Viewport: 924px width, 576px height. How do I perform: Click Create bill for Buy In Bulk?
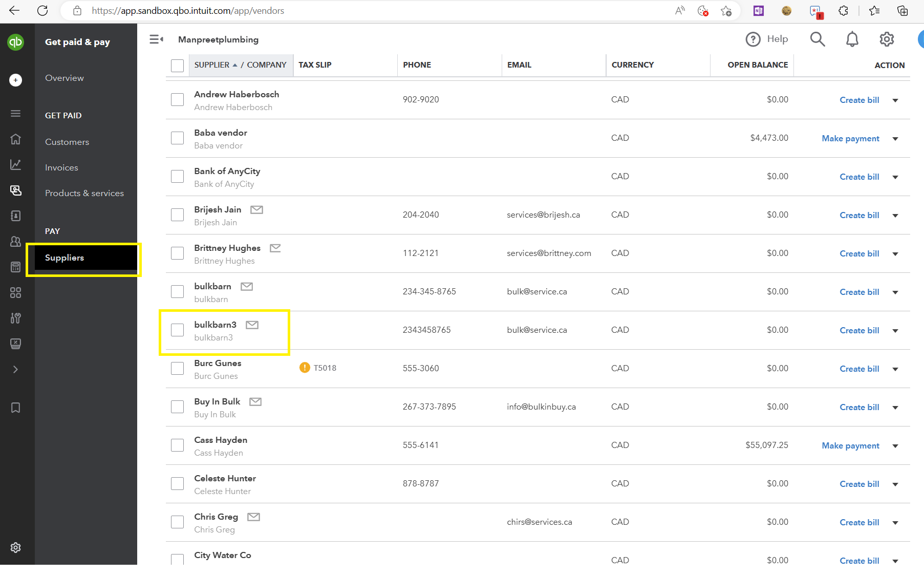pos(859,407)
